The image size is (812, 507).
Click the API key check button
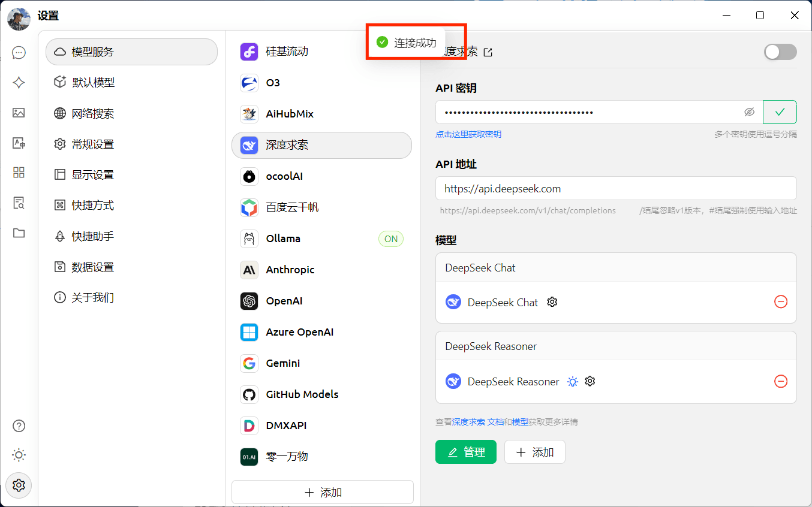point(780,112)
